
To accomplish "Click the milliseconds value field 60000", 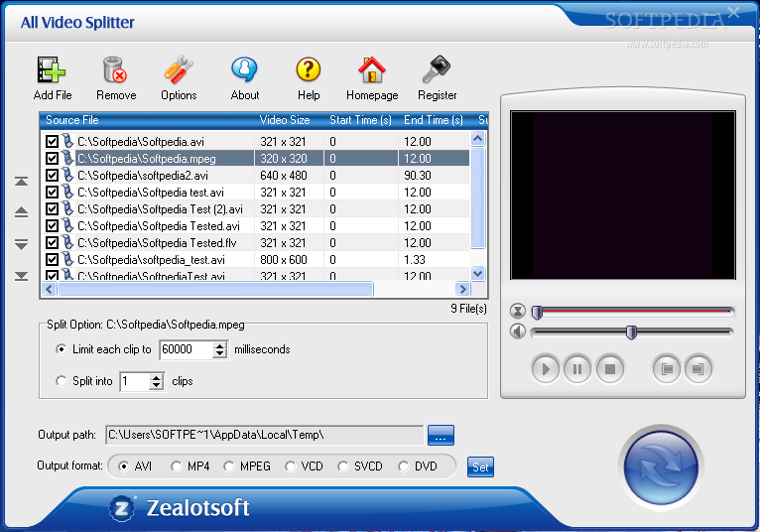I will point(187,349).
